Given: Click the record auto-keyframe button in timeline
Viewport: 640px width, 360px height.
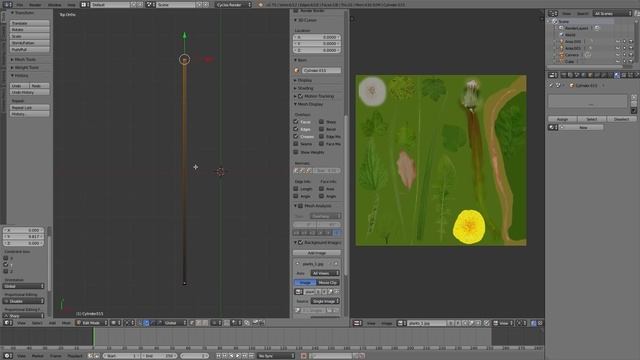Looking at the screenshot, I should pyautogui.click(x=303, y=356).
